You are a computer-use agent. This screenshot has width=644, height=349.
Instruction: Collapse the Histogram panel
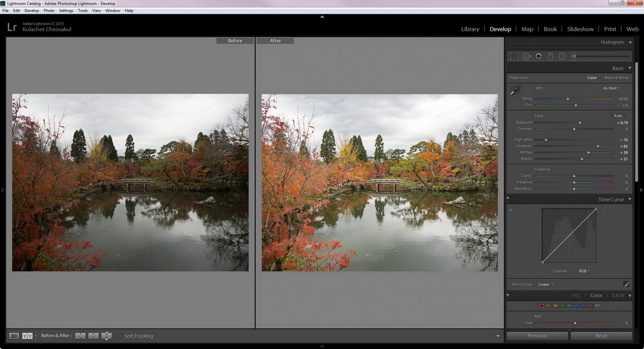(x=630, y=42)
